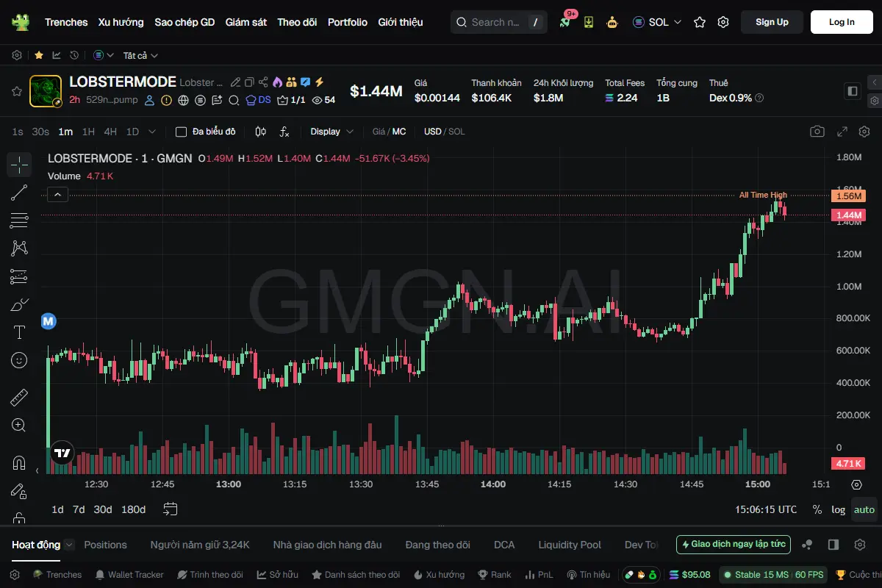Open the SOL chain dropdown
Viewport: 882px width, 588px height.
[x=657, y=22]
